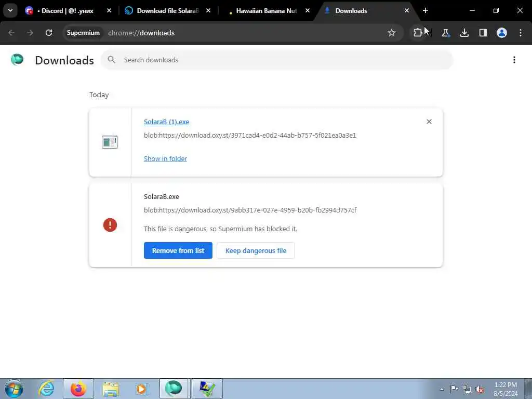
Task: Click the blocked SolaraB.exe file name
Action: coord(161,197)
